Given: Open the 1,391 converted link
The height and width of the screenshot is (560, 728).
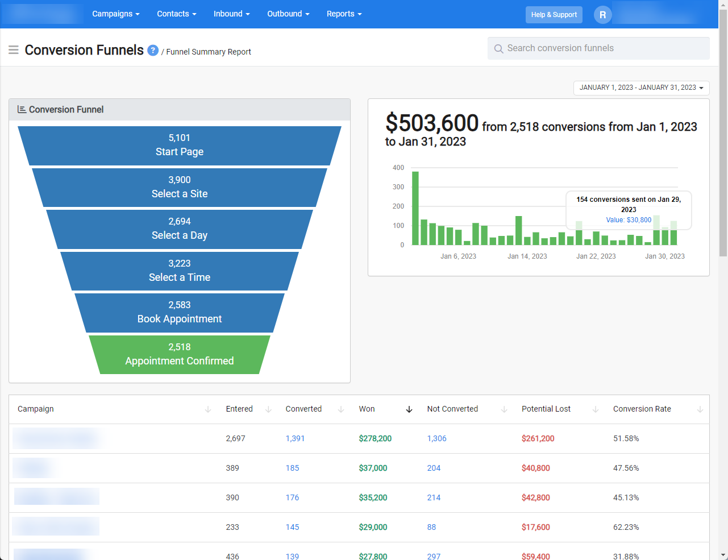Looking at the screenshot, I should click(295, 438).
